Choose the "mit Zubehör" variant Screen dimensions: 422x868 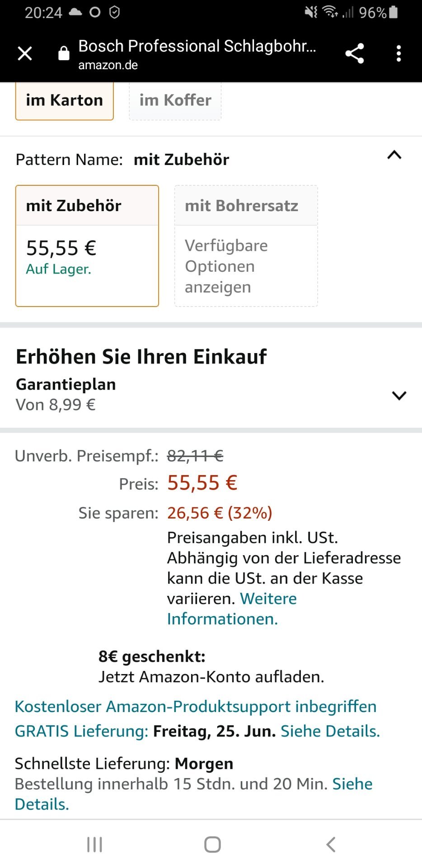[x=87, y=245]
